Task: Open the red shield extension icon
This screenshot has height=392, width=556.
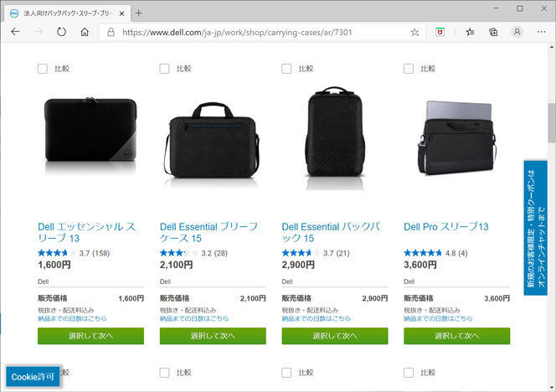Action: [x=440, y=33]
